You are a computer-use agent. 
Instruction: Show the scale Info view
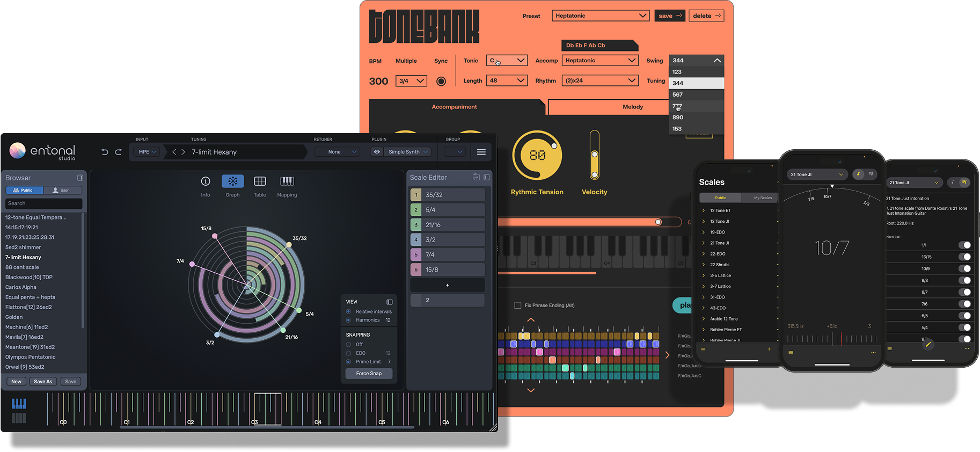pos(206,181)
